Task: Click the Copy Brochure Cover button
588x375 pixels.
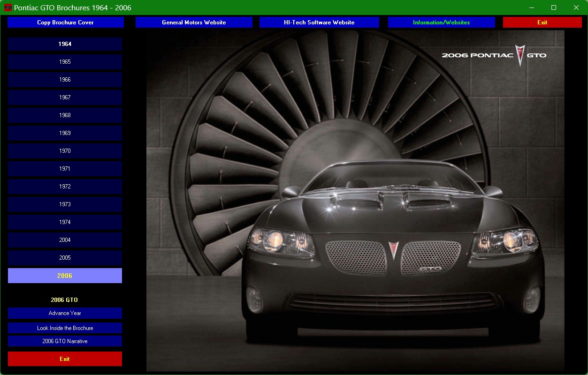Action: 66,22
